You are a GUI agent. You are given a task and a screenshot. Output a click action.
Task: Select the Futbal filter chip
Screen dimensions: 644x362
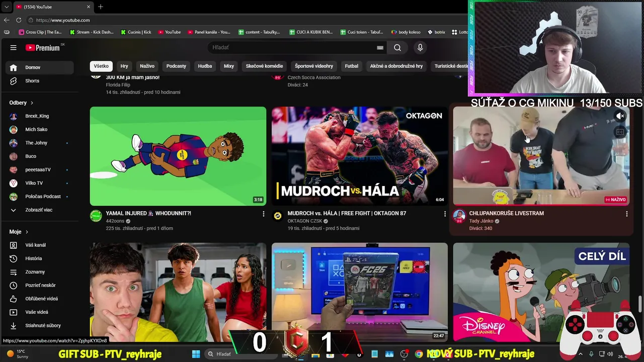352,66
